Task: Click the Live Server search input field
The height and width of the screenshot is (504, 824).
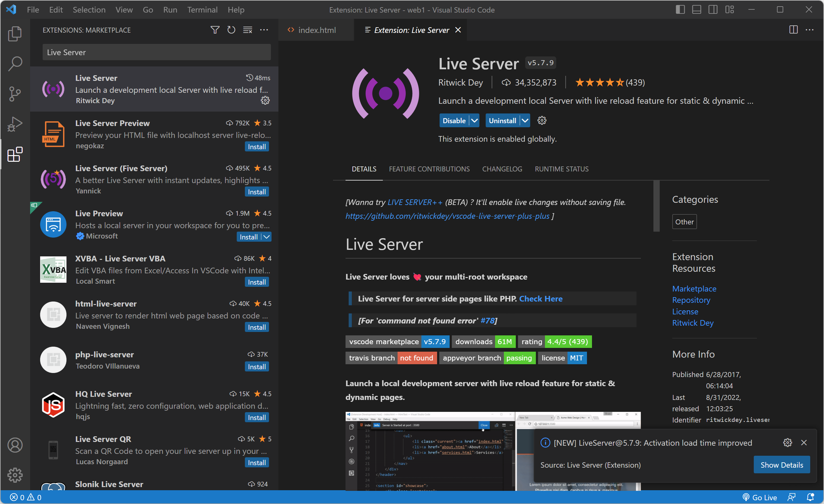Action: 156,52
